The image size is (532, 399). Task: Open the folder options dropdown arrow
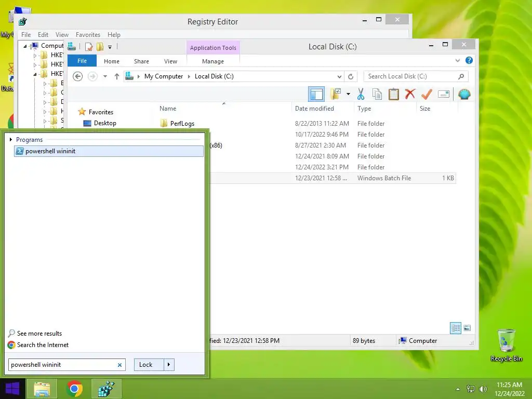pos(348,94)
